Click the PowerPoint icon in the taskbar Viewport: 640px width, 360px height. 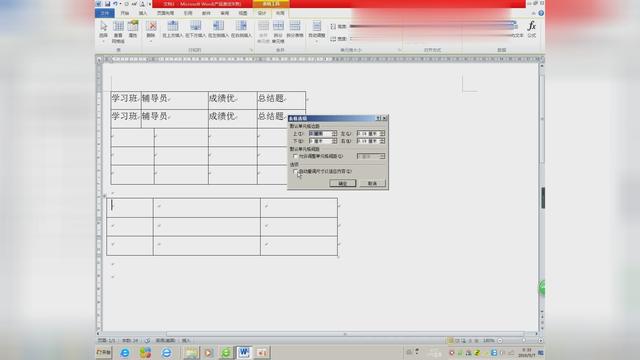point(262,352)
